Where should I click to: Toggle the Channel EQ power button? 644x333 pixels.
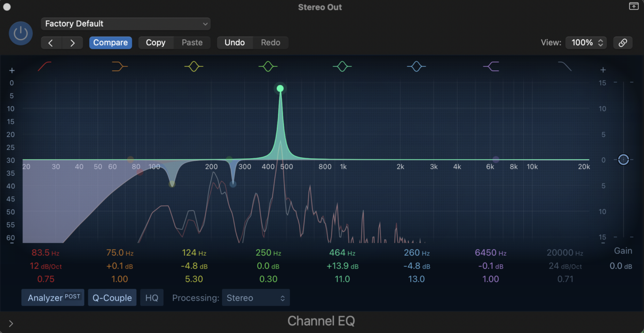[x=21, y=33]
